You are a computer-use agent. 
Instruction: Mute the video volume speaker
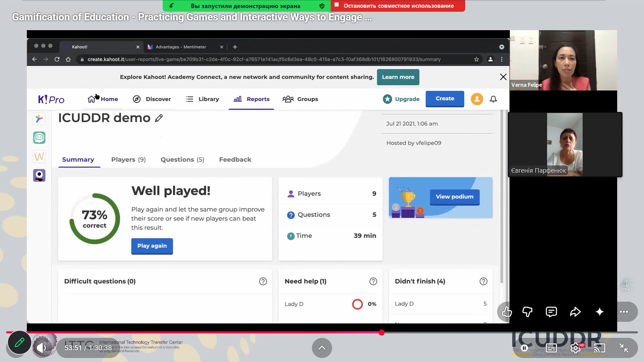[42, 348]
